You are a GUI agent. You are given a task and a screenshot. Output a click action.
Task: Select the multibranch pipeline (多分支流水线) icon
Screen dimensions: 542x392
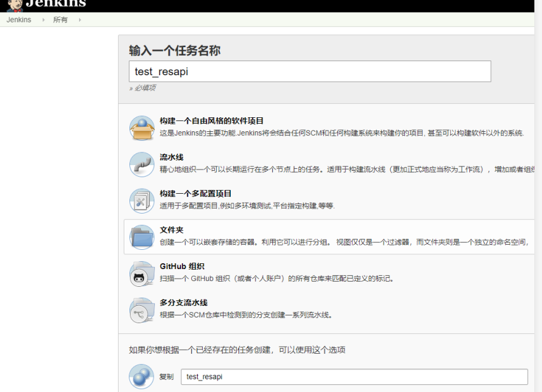tap(142, 309)
